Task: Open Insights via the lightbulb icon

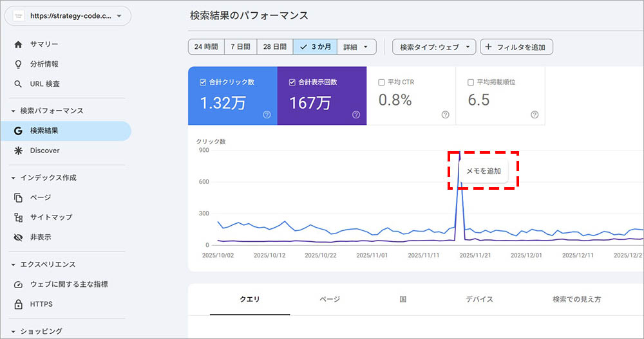Action: tap(18, 64)
